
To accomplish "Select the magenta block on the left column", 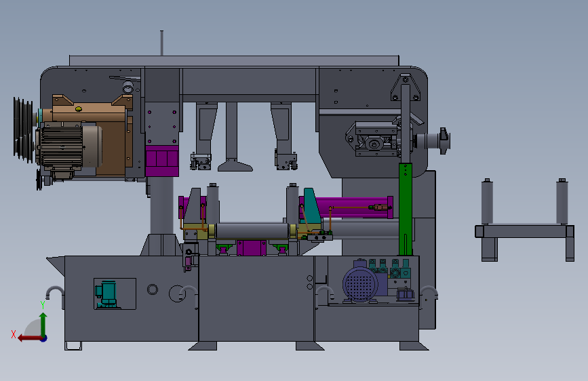I will (x=161, y=161).
